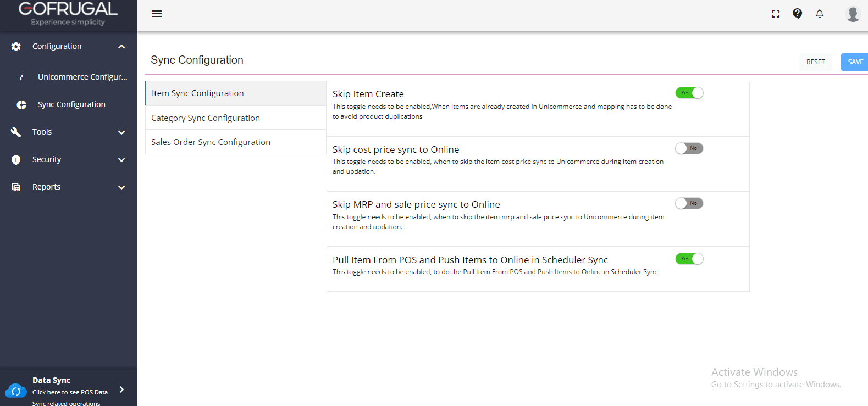Viewport: 868px width, 406px height.
Task: Click the Data Sync cloud icon
Action: [x=16, y=391]
